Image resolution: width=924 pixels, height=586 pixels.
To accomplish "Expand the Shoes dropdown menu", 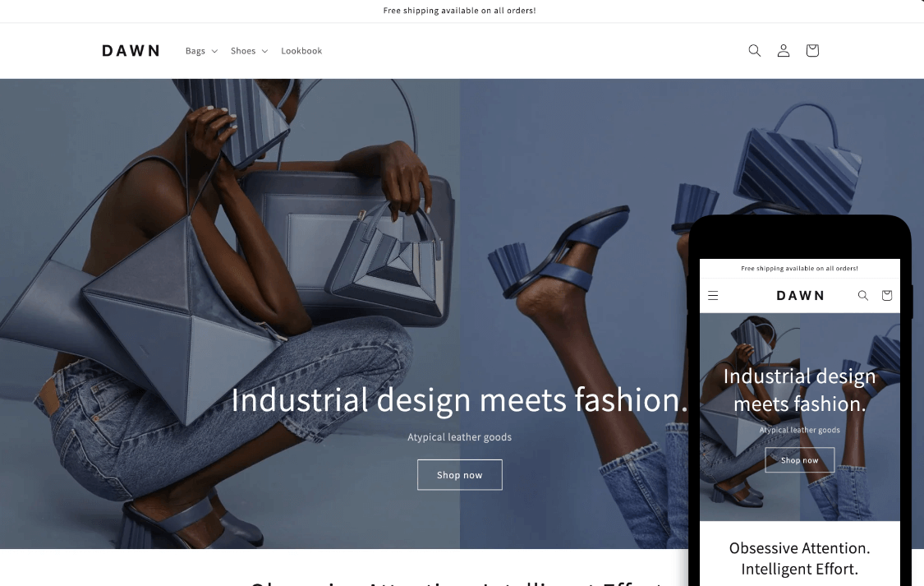I will click(x=249, y=51).
